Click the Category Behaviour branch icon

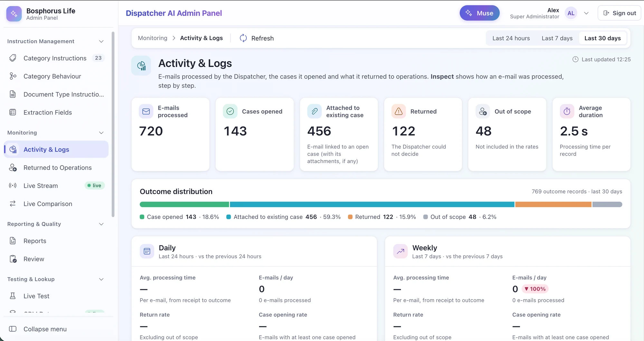pyautogui.click(x=13, y=76)
